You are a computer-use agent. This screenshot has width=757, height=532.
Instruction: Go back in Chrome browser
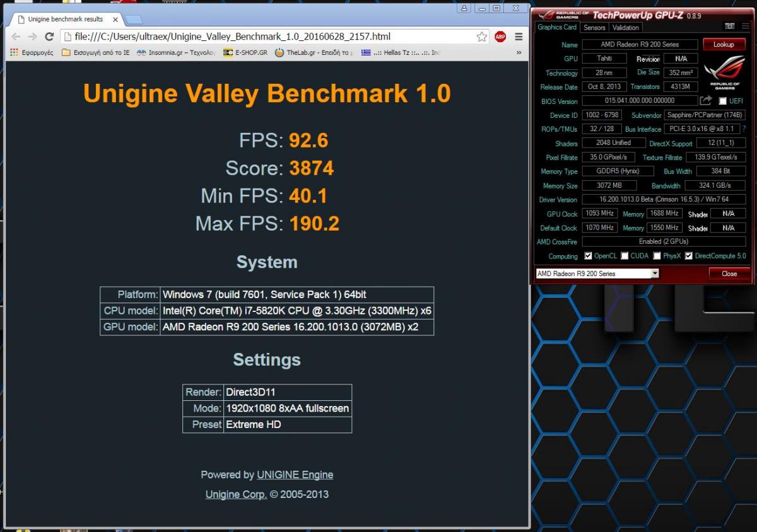15,37
